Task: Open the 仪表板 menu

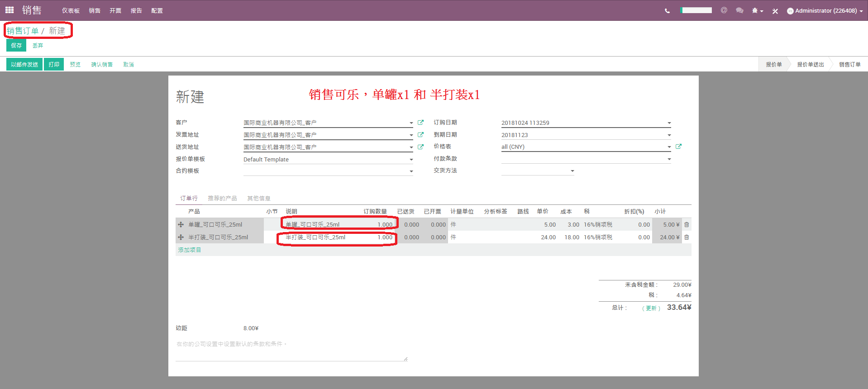Action: 71,10
